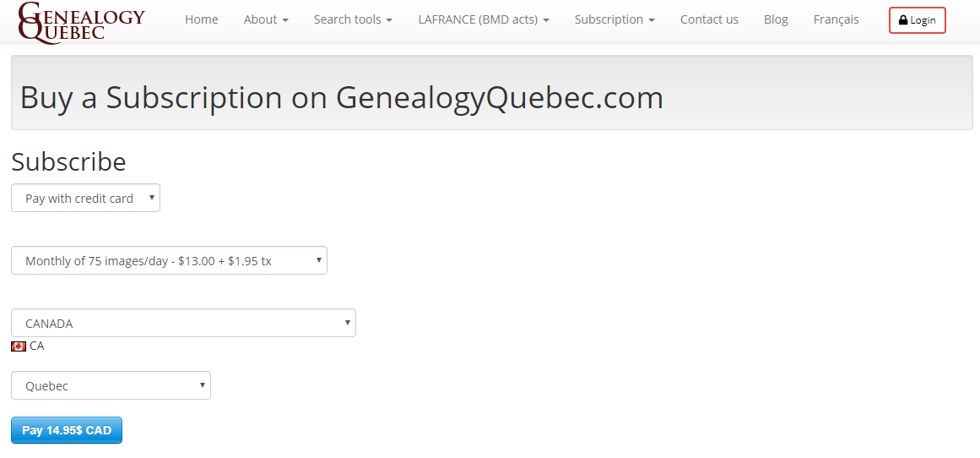Image resolution: width=980 pixels, height=458 pixels.
Task: Expand LAFRANCE (BMD acts) menu
Action: pyautogui.click(x=484, y=19)
